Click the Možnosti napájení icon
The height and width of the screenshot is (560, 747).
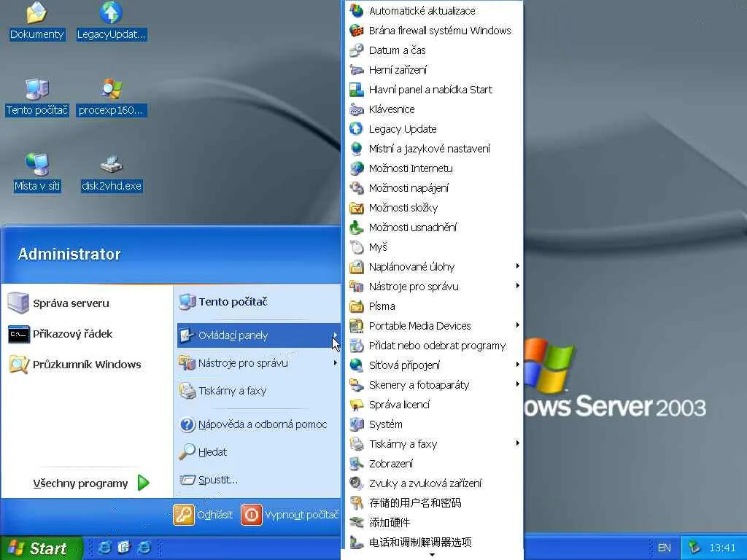tap(356, 188)
